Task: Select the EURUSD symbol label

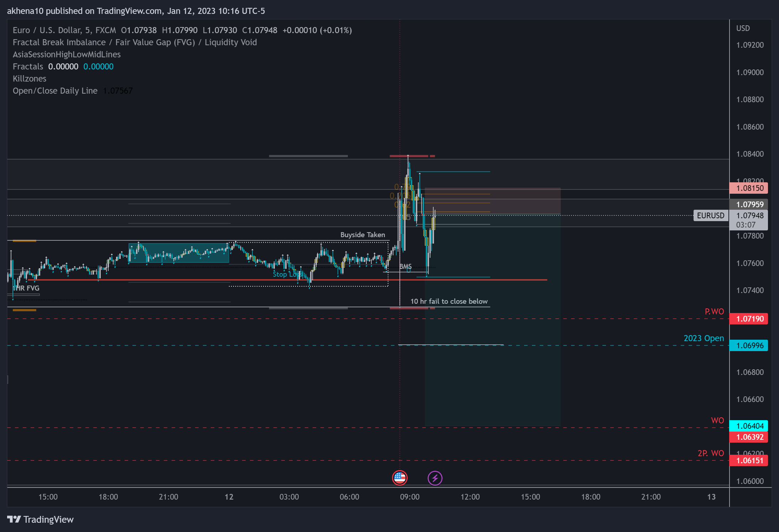Action: (x=711, y=215)
